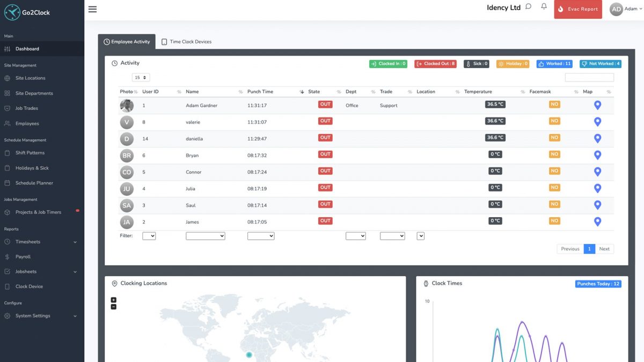Zoom out on the clocking locations map
This screenshot has height=362, width=644.
coord(113,307)
